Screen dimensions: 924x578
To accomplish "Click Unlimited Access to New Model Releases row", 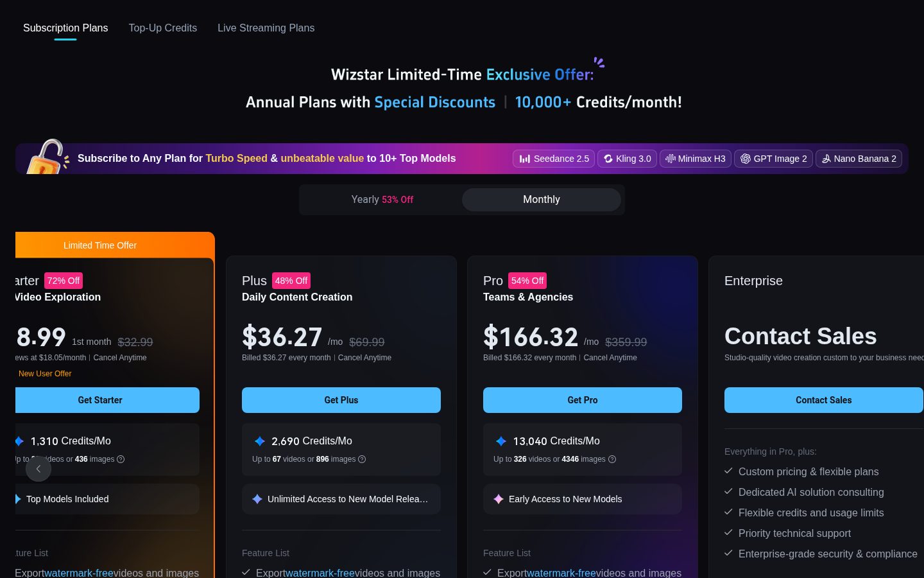I will point(341,499).
